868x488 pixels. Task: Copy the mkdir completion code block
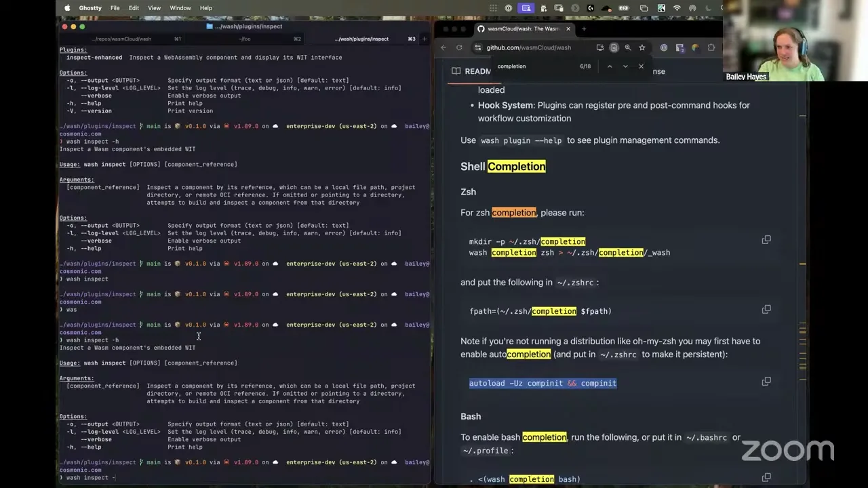tap(766, 239)
